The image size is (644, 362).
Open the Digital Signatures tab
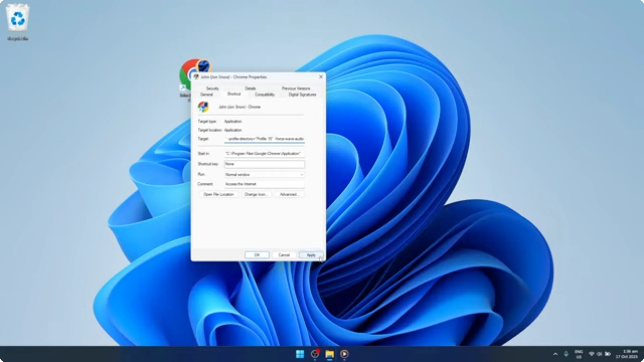(302, 94)
